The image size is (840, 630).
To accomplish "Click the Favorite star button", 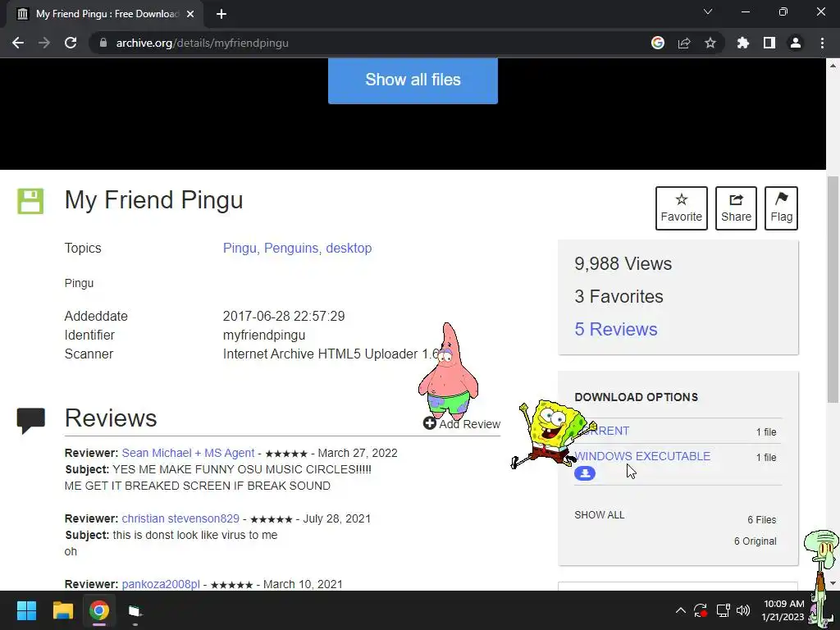I will coord(682,208).
